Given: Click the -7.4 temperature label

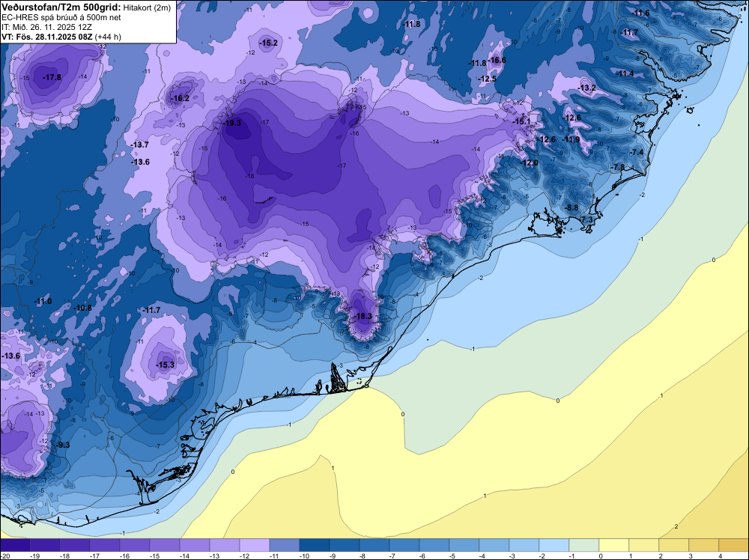Looking at the screenshot, I should pos(637,152).
